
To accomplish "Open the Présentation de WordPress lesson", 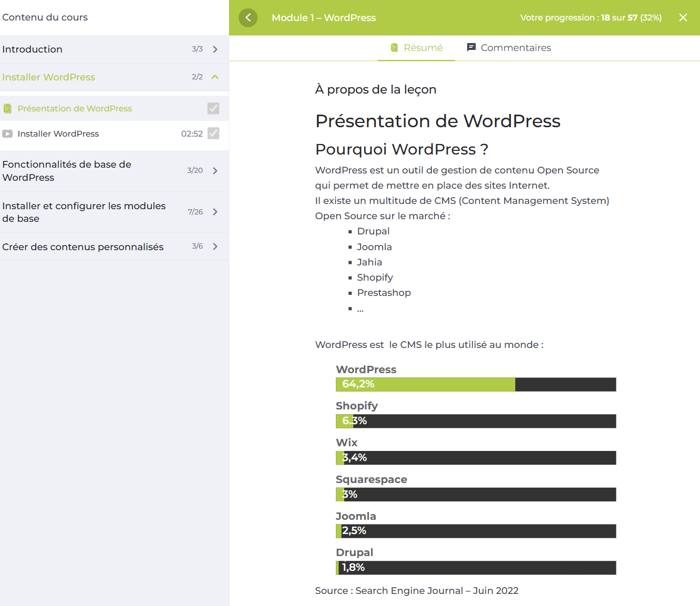I will click(114, 108).
